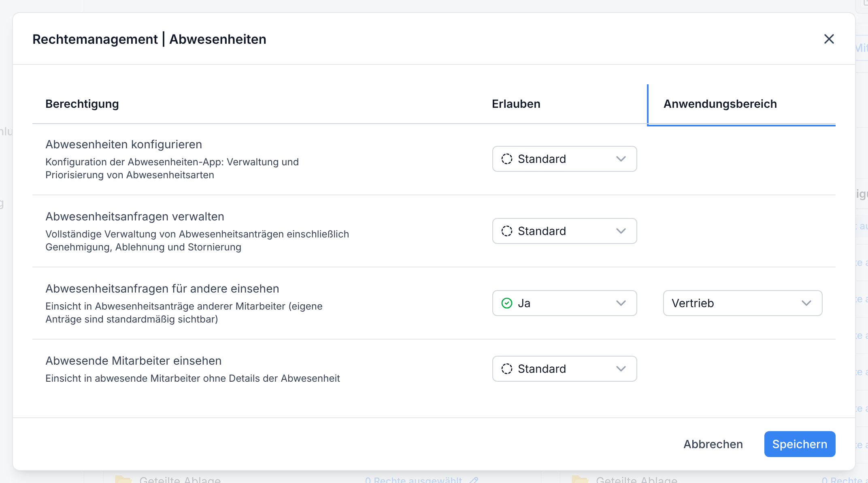The image size is (868, 483).
Task: Click green checkmark icon beside Ja
Action: 507,303
